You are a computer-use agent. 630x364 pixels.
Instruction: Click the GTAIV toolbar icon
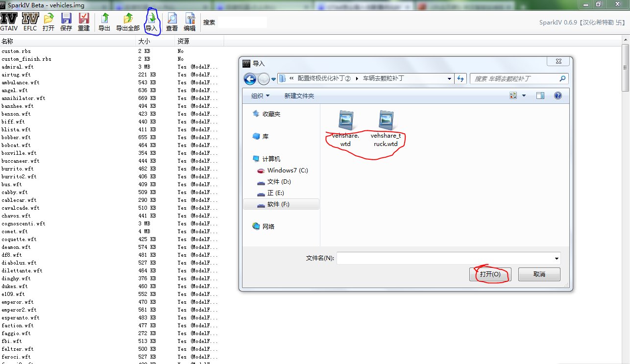pyautogui.click(x=9, y=22)
